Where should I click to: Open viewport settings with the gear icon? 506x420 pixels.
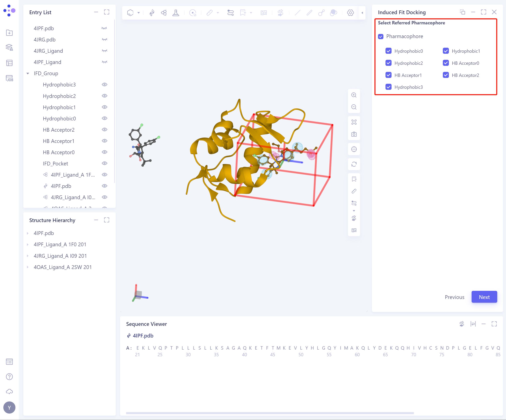(x=350, y=13)
